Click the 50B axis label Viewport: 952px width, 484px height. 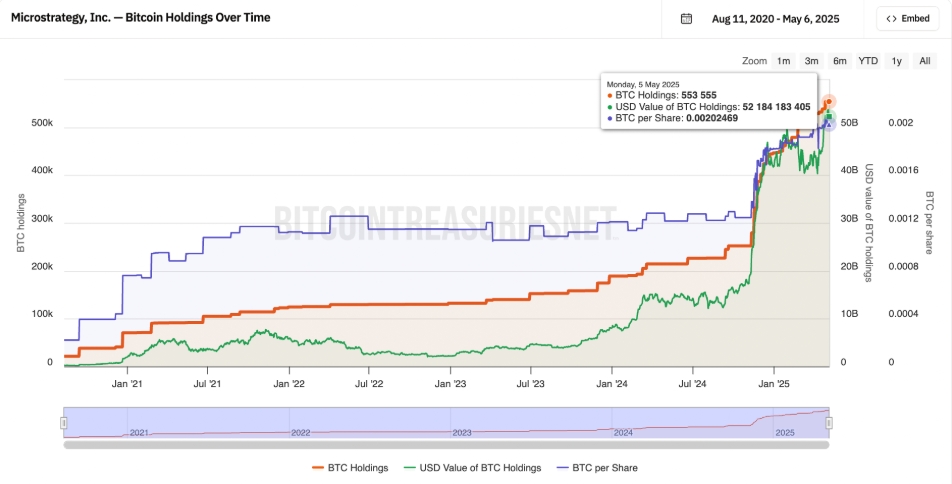point(848,123)
